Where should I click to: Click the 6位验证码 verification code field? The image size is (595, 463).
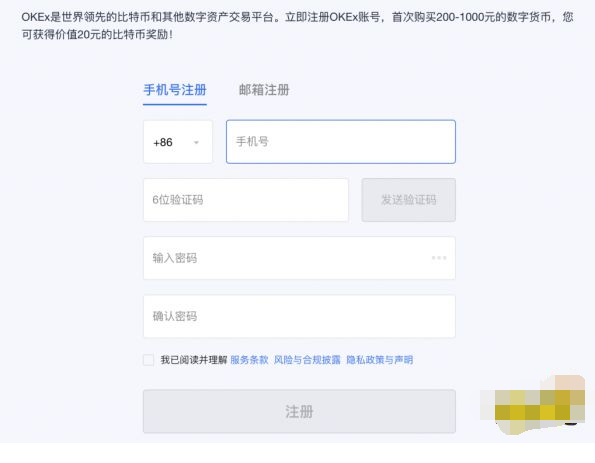[x=246, y=200]
